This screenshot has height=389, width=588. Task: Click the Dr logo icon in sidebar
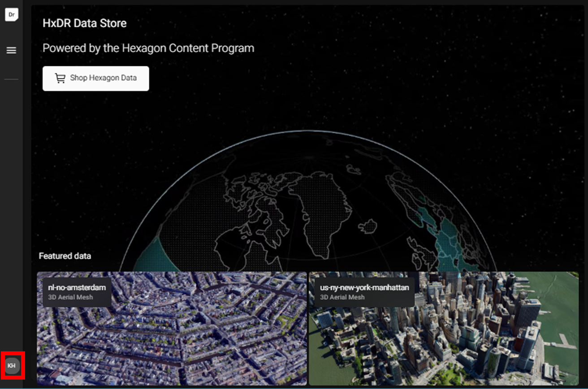tap(11, 14)
